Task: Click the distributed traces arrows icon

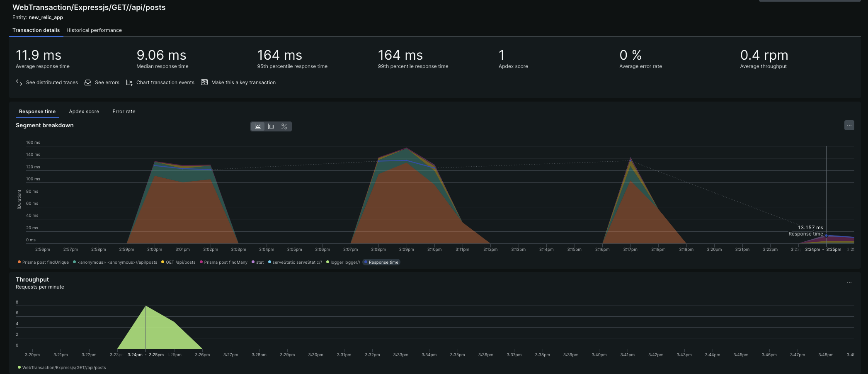Action: pos(19,83)
